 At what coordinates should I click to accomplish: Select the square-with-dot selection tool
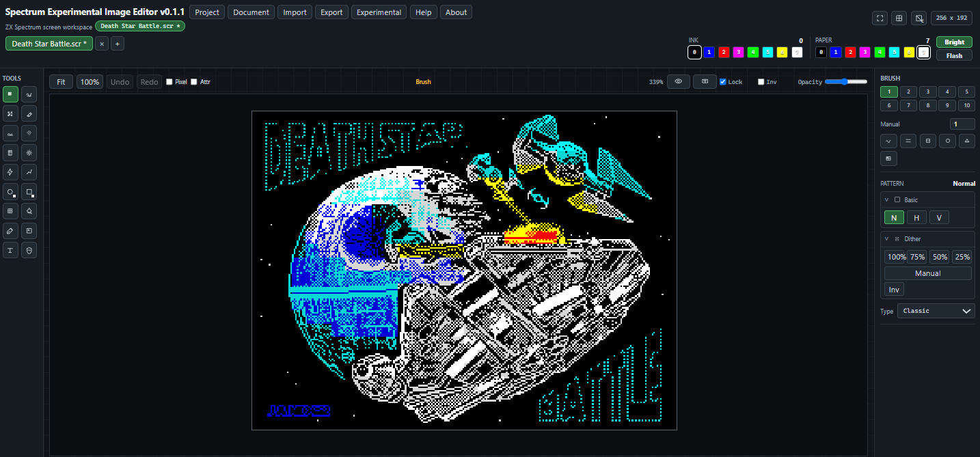click(29, 231)
